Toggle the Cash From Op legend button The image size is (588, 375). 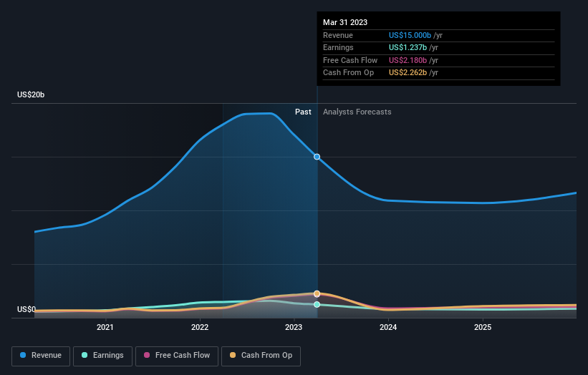261,356
